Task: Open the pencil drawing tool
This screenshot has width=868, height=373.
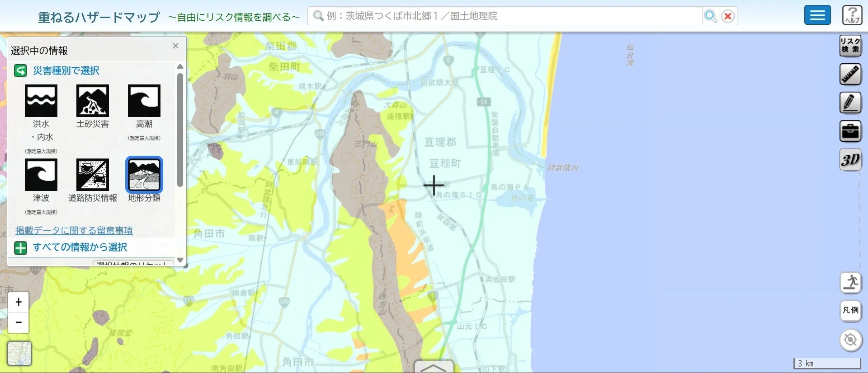Action: (850, 103)
